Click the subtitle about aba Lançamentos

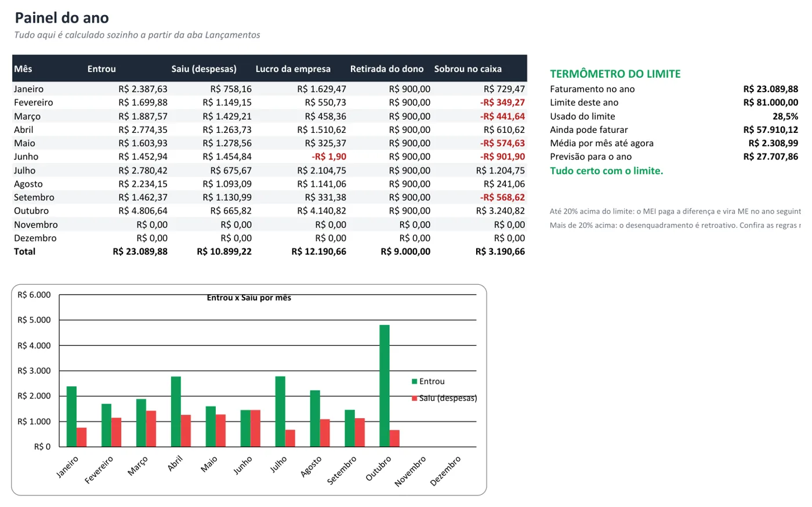tap(137, 35)
